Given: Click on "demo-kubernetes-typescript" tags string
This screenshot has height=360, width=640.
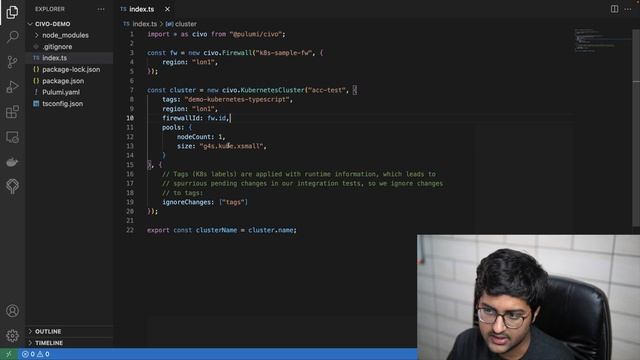Looking at the screenshot, I should pos(237,99).
